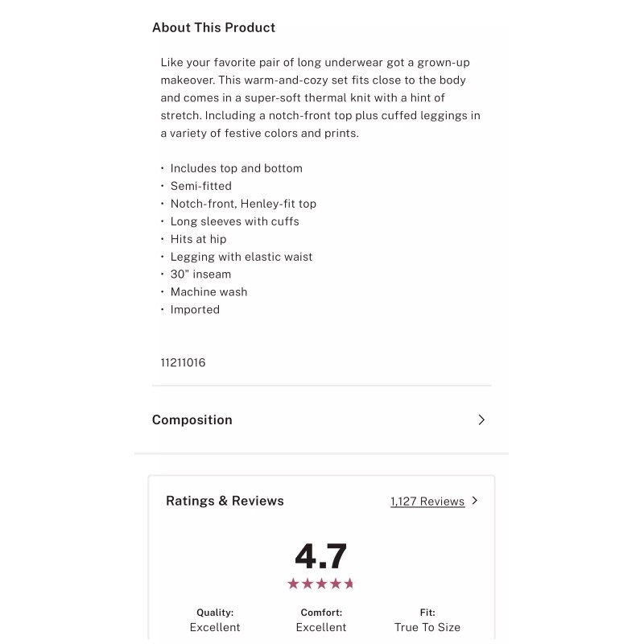Click the 30" inseam bullet item
Image resolution: width=644 pixels, height=644 pixels.
[200, 275]
